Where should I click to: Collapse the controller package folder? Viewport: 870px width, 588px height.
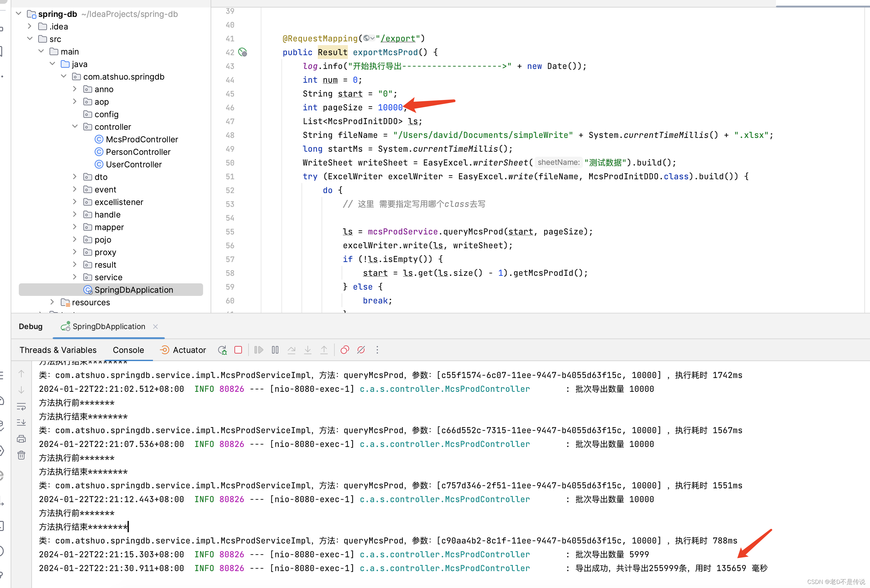click(x=75, y=127)
